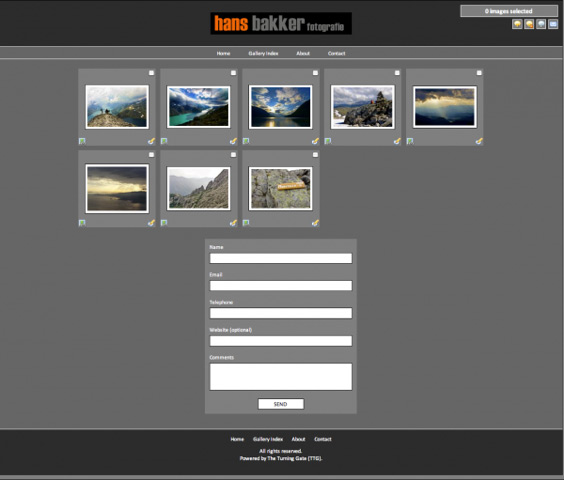The height and width of the screenshot is (480, 564).
Task: Select the checkbox above the sunset fjord photo
Action: click(x=315, y=73)
